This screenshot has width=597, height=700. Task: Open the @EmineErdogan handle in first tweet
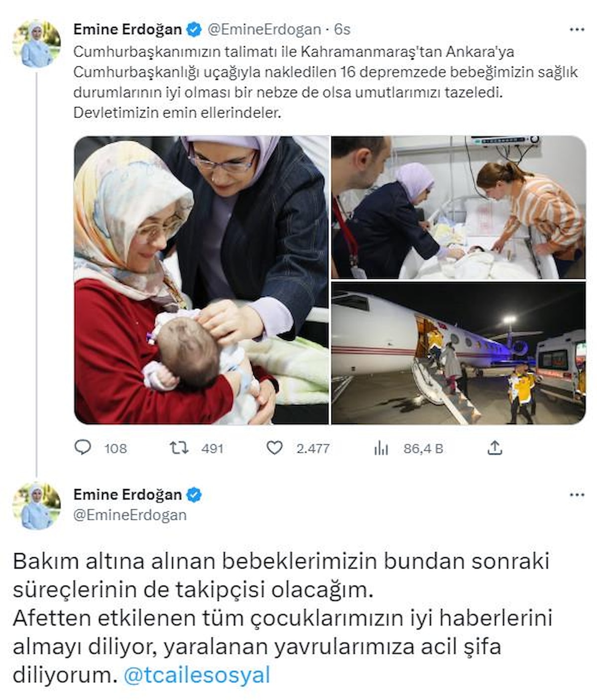[x=264, y=30]
